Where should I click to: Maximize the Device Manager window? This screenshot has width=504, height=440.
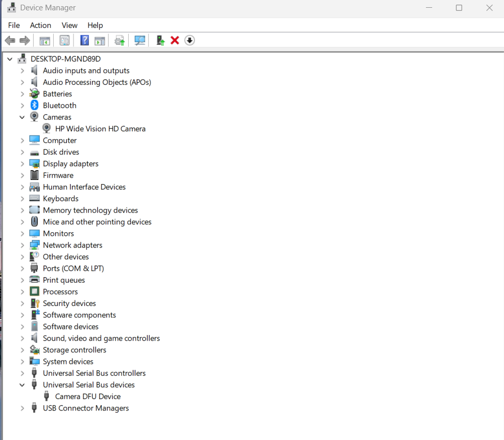tap(459, 8)
